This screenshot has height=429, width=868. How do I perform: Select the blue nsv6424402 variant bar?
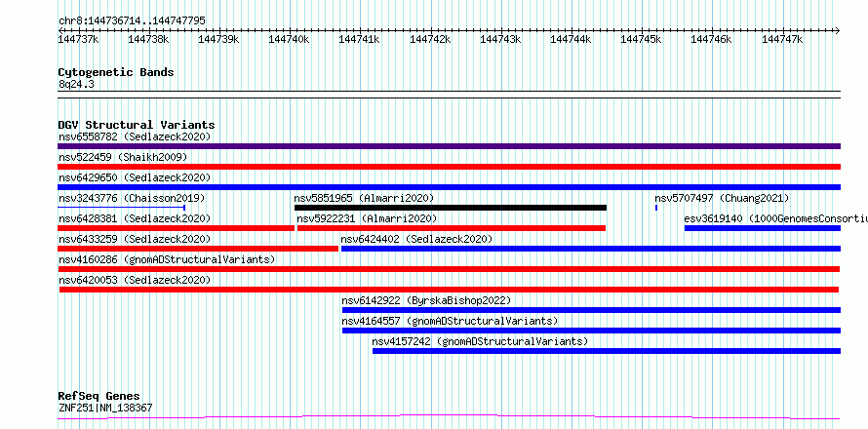[x=591, y=249]
